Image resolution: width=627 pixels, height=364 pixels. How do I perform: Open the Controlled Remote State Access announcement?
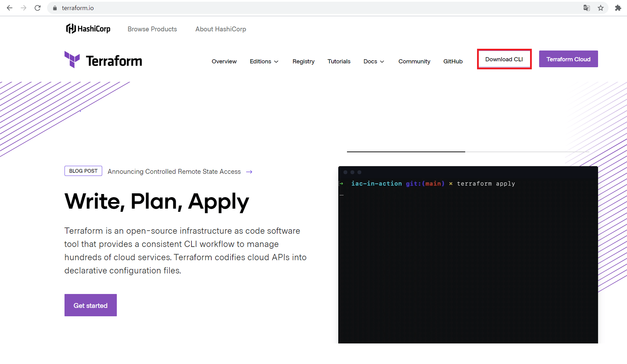(174, 171)
